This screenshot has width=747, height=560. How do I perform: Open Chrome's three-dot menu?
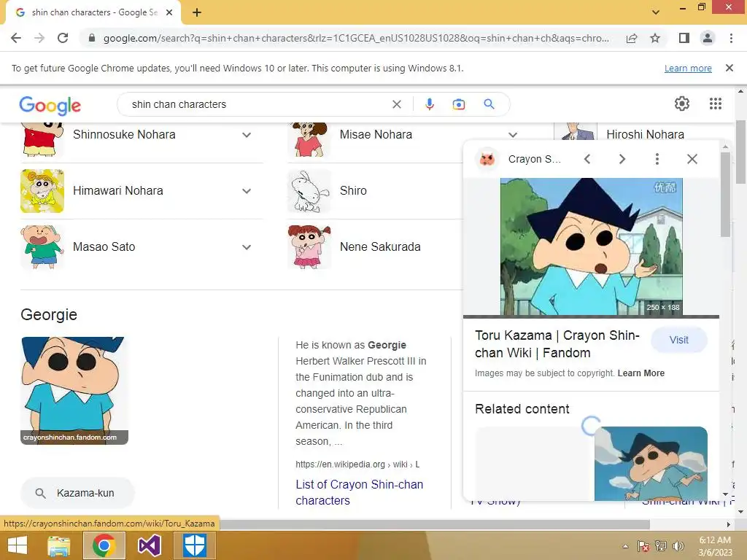point(731,38)
